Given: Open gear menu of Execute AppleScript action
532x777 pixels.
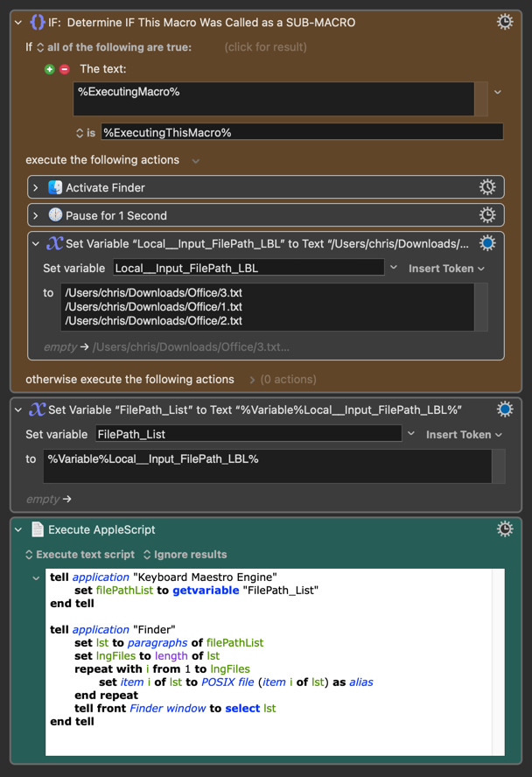Looking at the screenshot, I should [505, 529].
